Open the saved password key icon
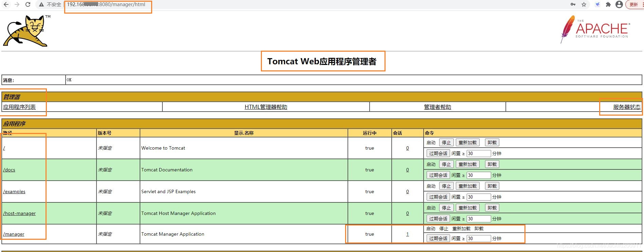 [573, 4]
